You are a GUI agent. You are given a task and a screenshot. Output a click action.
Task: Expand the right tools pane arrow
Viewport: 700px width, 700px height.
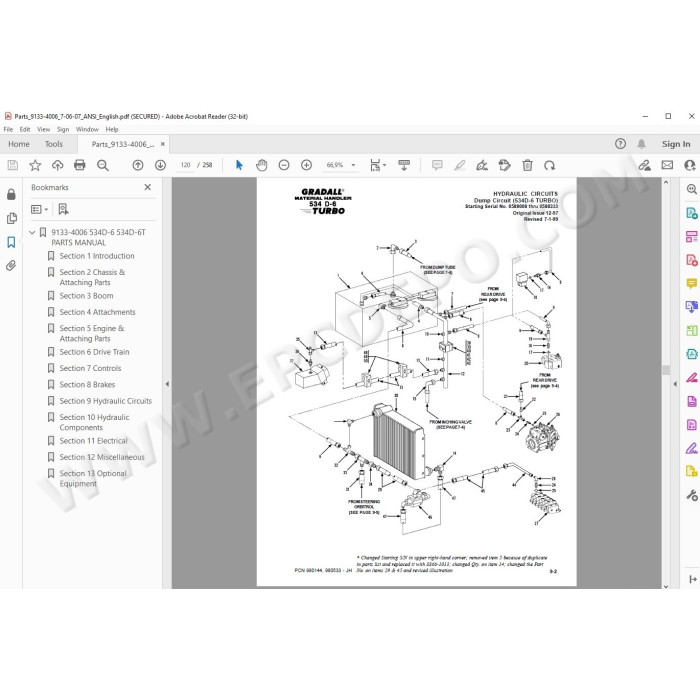[x=675, y=383]
